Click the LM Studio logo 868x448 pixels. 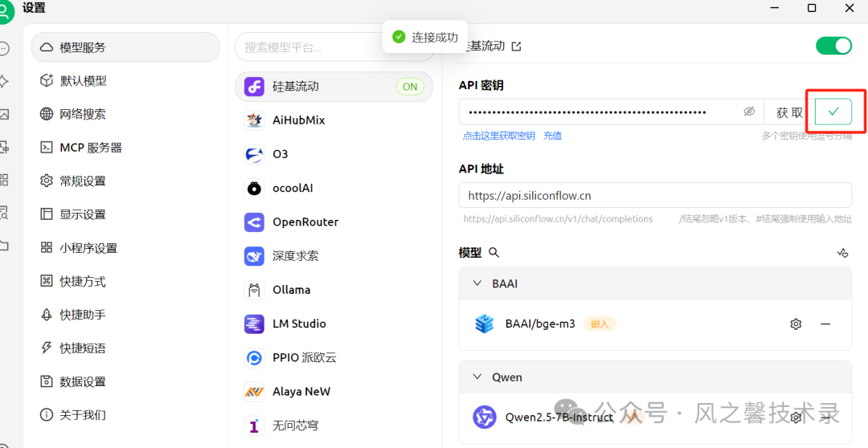pos(254,324)
